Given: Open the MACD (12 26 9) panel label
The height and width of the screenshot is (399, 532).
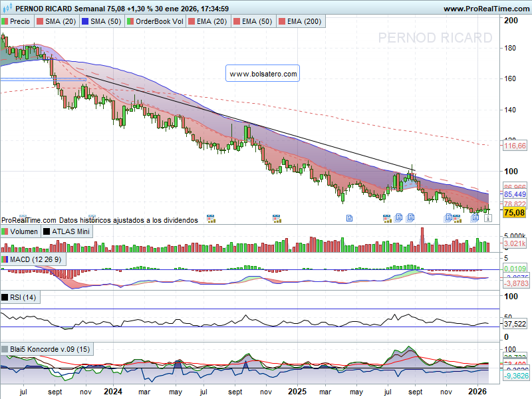Looking at the screenshot, I should point(33,259).
